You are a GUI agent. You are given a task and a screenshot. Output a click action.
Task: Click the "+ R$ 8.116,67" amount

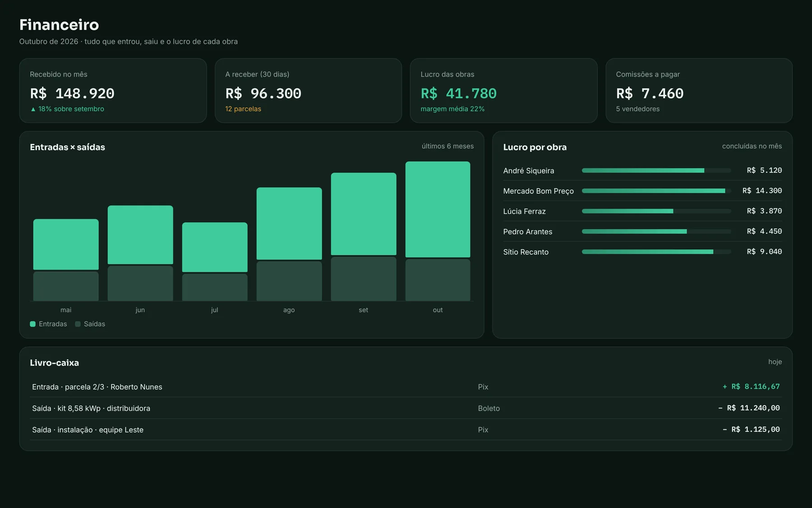click(751, 387)
